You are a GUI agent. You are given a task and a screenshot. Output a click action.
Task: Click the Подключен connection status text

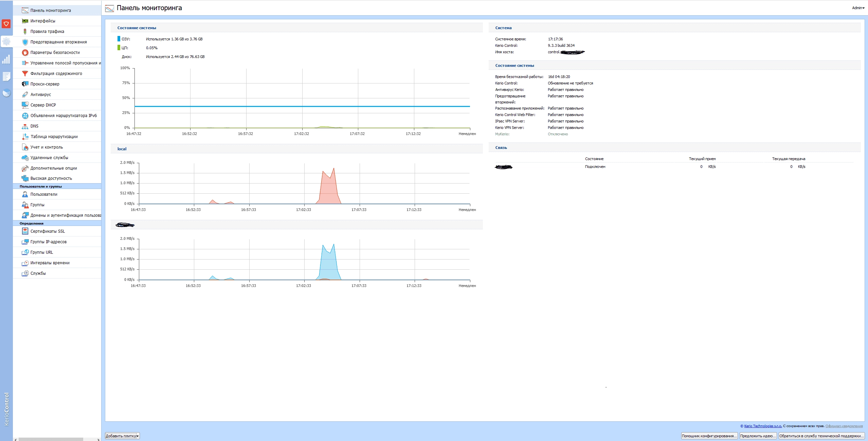click(595, 167)
